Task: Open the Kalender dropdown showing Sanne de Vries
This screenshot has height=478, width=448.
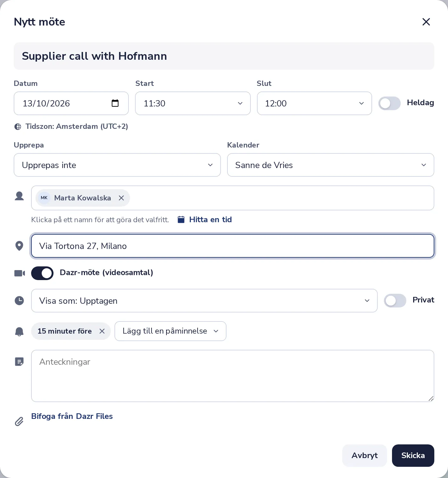Action: [x=331, y=165]
